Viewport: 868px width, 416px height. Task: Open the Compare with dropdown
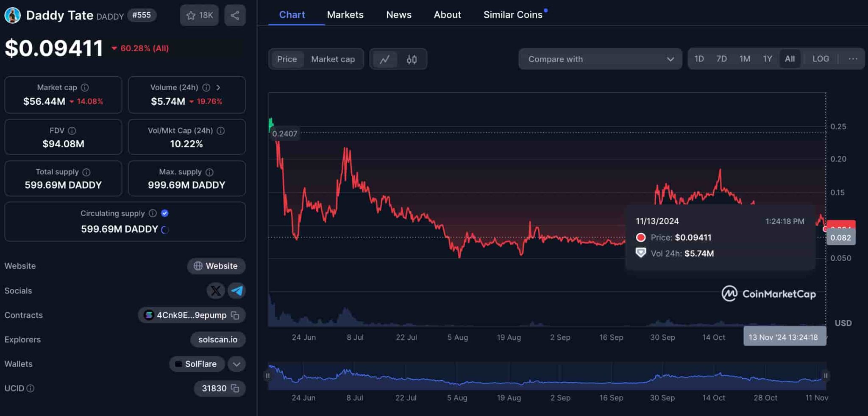(x=600, y=59)
